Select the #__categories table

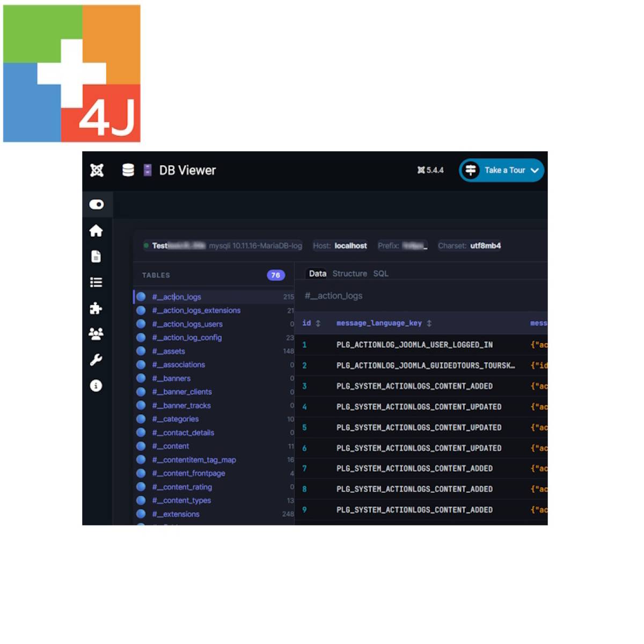[x=214, y=419]
